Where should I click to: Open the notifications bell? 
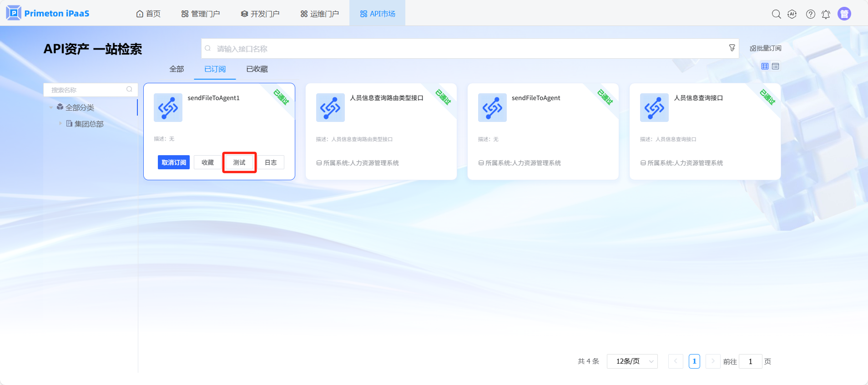coord(826,14)
